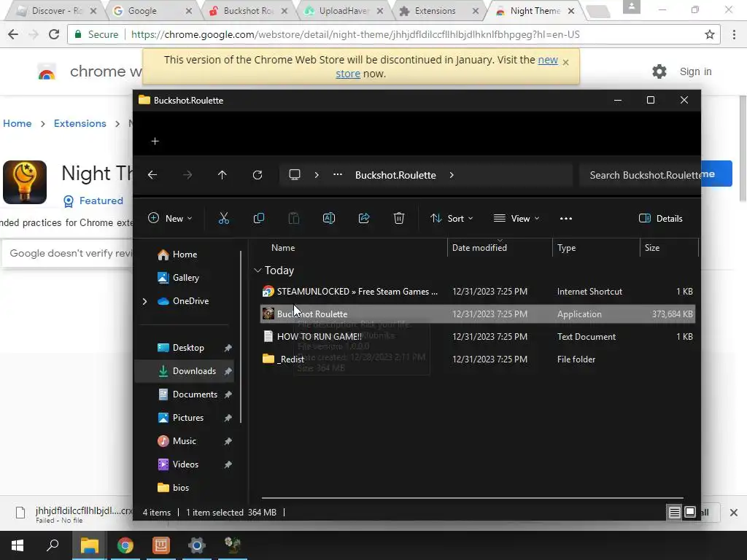Collapse the Today group
The image size is (747, 560).
click(258, 270)
